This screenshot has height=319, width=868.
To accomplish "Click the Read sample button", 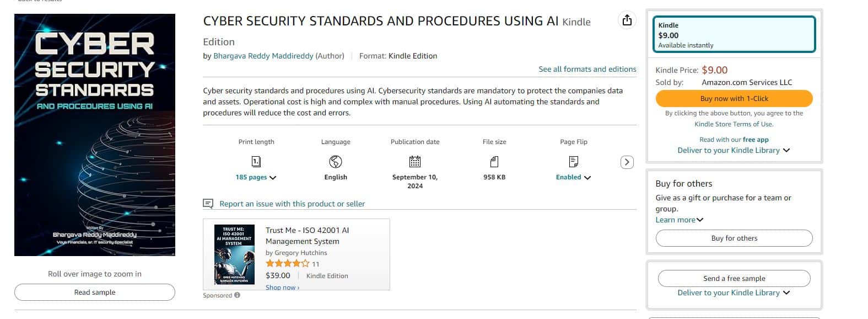I will tap(95, 293).
